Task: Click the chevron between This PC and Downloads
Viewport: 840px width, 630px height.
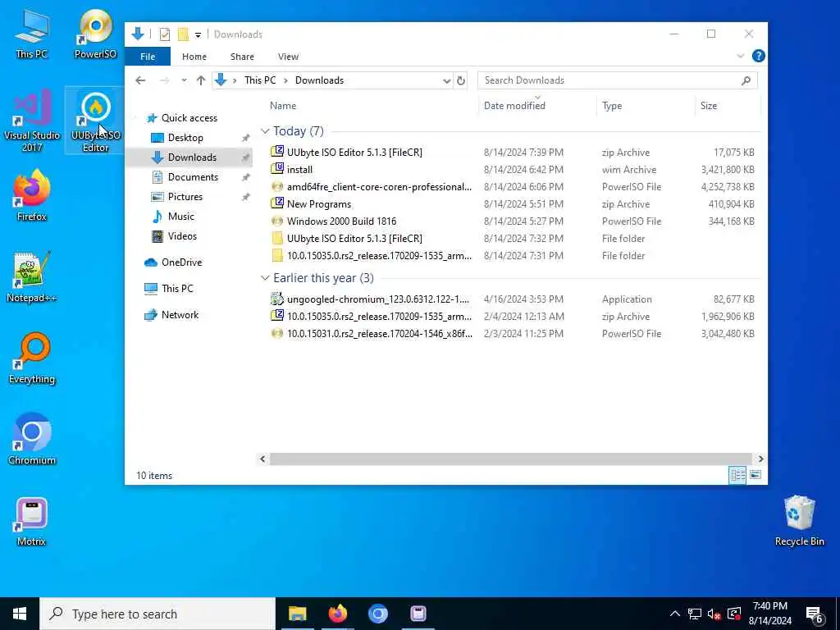Action: [x=285, y=81]
